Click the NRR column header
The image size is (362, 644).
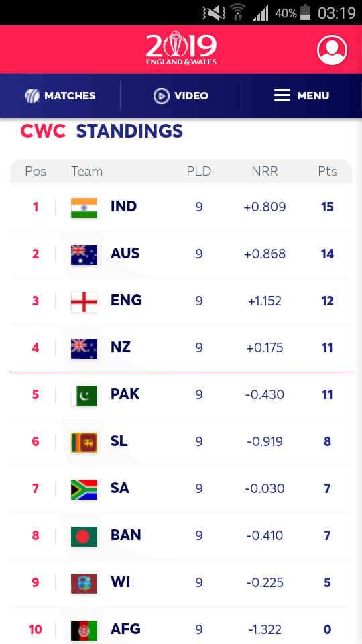(265, 171)
